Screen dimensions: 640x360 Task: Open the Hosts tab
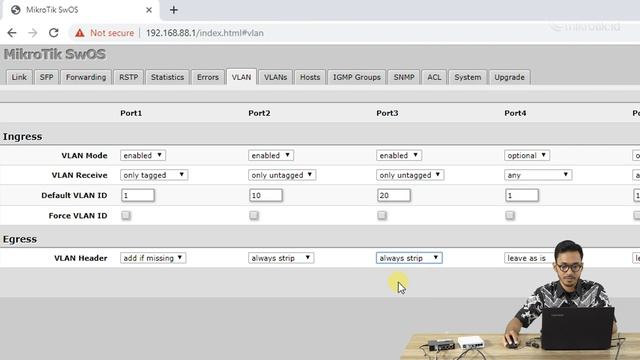pyautogui.click(x=310, y=77)
